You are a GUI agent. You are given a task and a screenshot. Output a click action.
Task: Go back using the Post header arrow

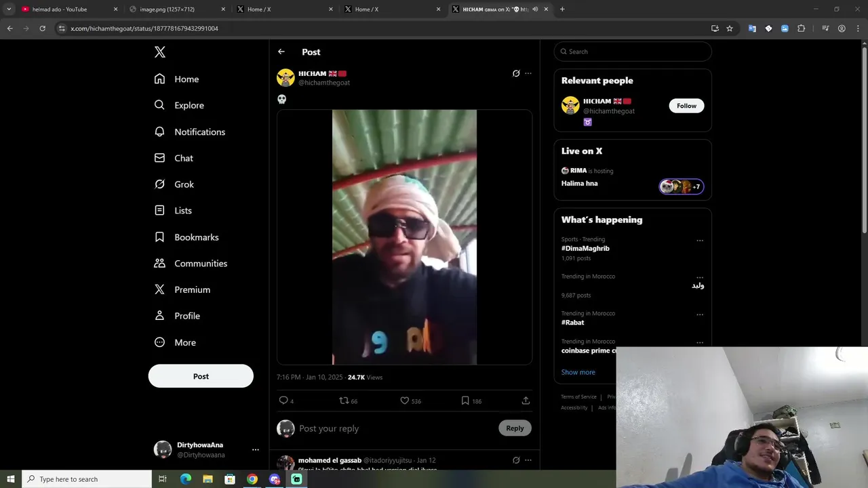coord(281,52)
